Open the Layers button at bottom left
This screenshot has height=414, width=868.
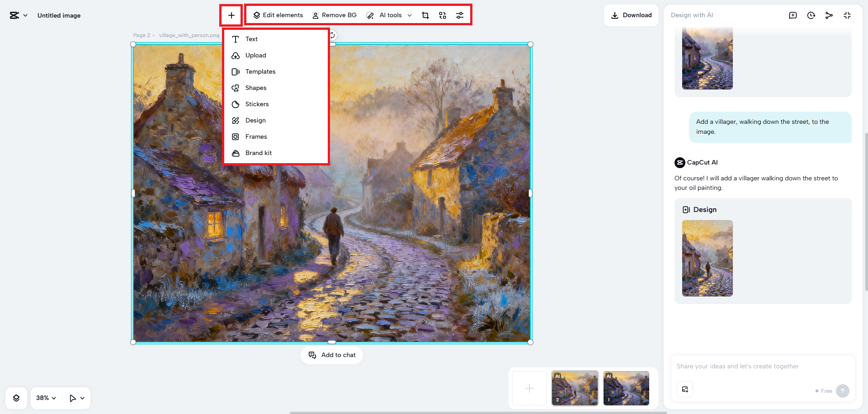click(16, 398)
